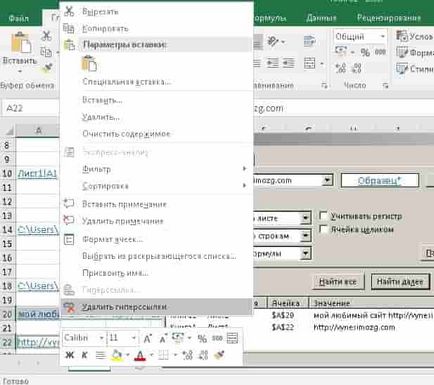This screenshot has width=434, height=385.
Task: Click the Найти все button
Action: pyautogui.click(x=338, y=282)
